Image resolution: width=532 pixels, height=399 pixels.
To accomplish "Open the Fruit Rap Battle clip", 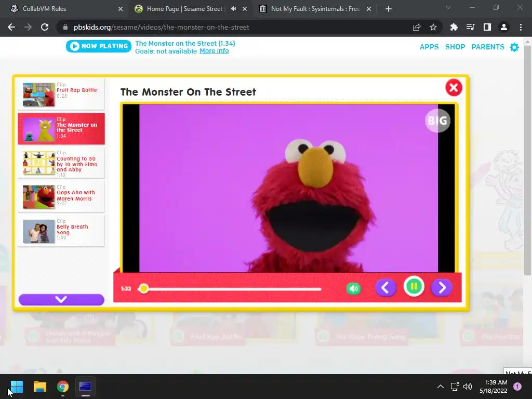I will point(61,95).
